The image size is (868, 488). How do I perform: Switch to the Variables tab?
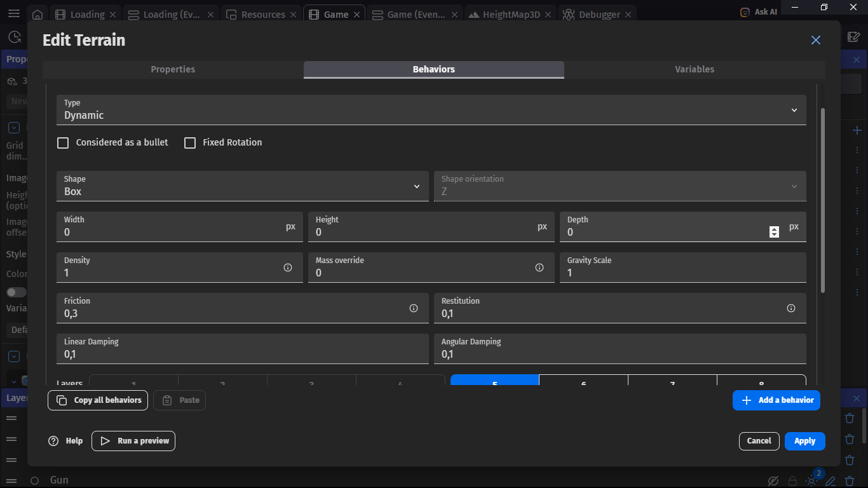click(695, 69)
